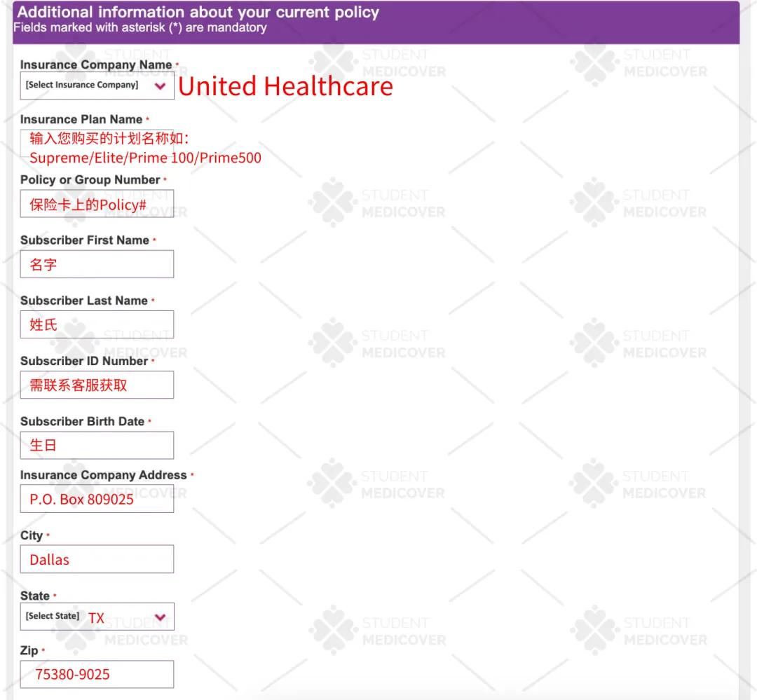Click the 'Insurance Company Name' label

[x=96, y=64]
